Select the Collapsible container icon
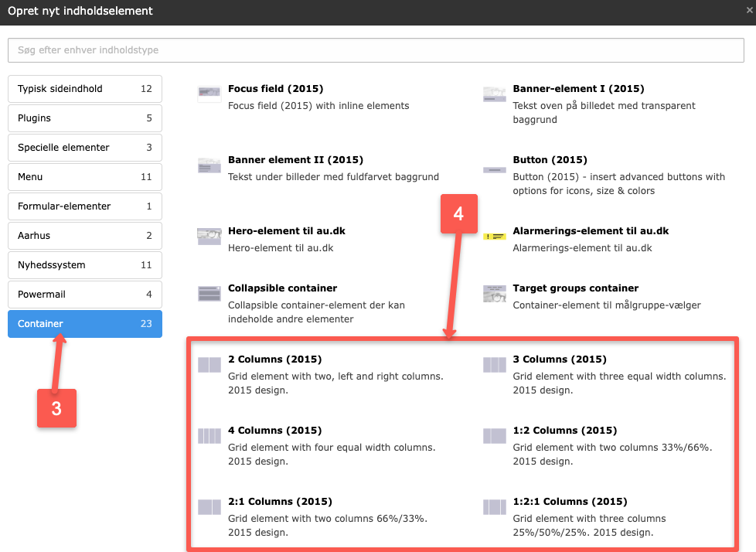 (x=209, y=294)
